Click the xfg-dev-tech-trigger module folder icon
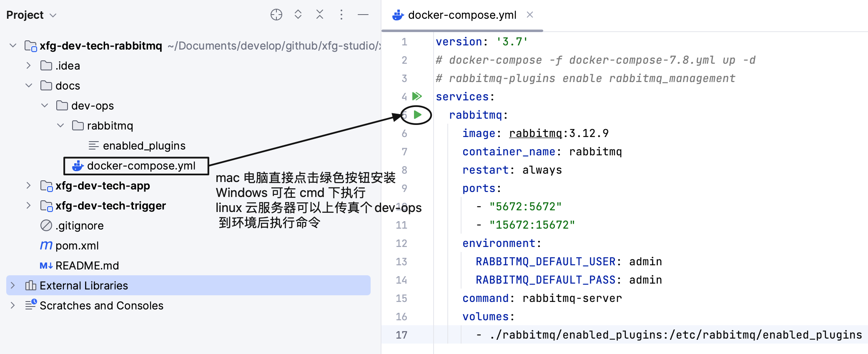The height and width of the screenshot is (354, 868). click(46, 206)
